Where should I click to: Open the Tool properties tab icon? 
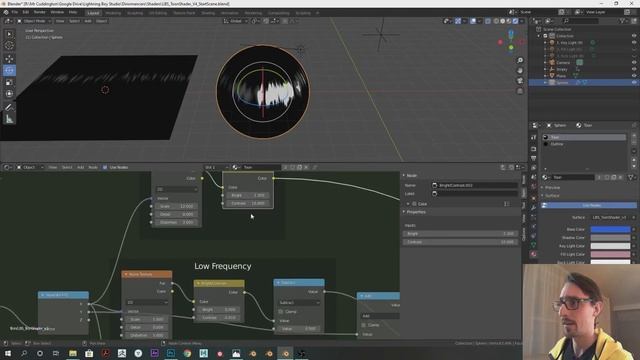pyautogui.click(x=533, y=138)
